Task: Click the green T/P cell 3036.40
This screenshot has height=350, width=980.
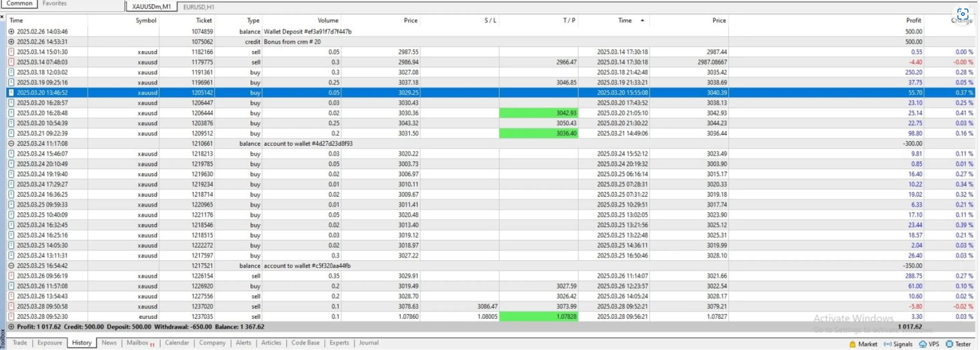Action: click(x=539, y=133)
